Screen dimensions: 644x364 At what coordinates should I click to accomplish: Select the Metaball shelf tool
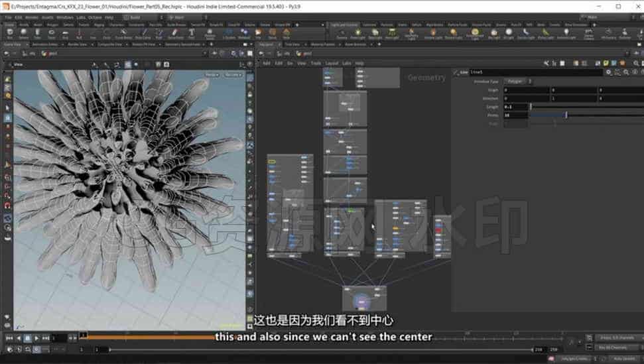point(244,33)
